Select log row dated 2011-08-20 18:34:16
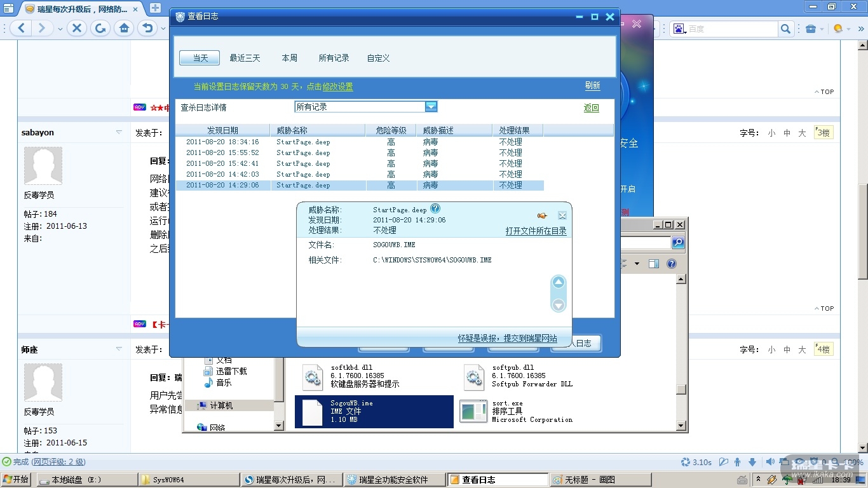This screenshot has height=488, width=868. pyautogui.click(x=360, y=142)
